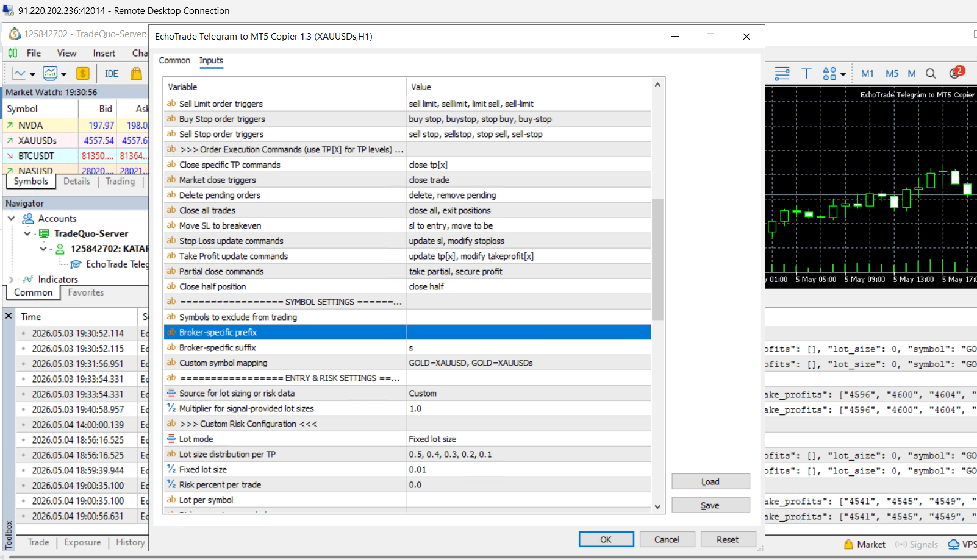Open the Details tab in Market Watch

pyautogui.click(x=77, y=181)
